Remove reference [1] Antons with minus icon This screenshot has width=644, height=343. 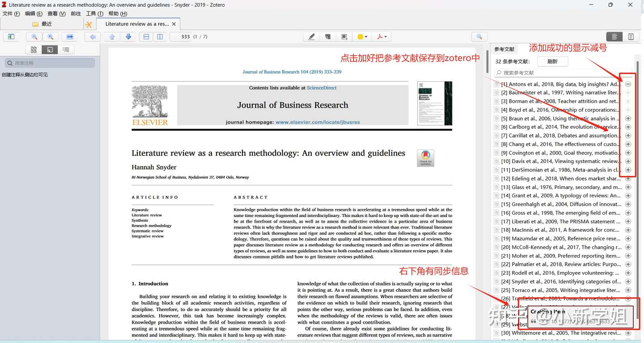point(628,84)
